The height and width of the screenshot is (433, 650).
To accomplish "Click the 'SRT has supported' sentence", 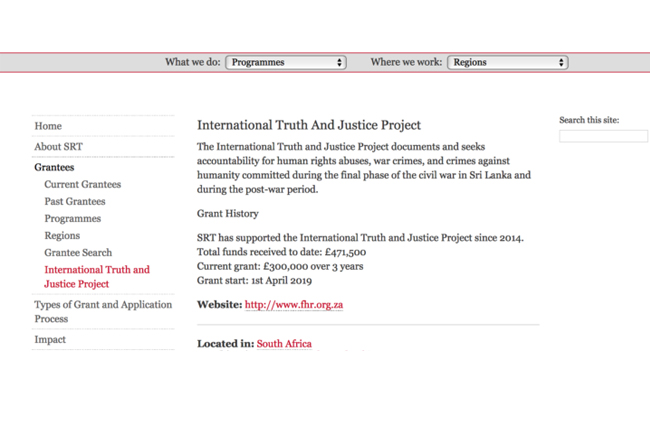I will [x=360, y=238].
